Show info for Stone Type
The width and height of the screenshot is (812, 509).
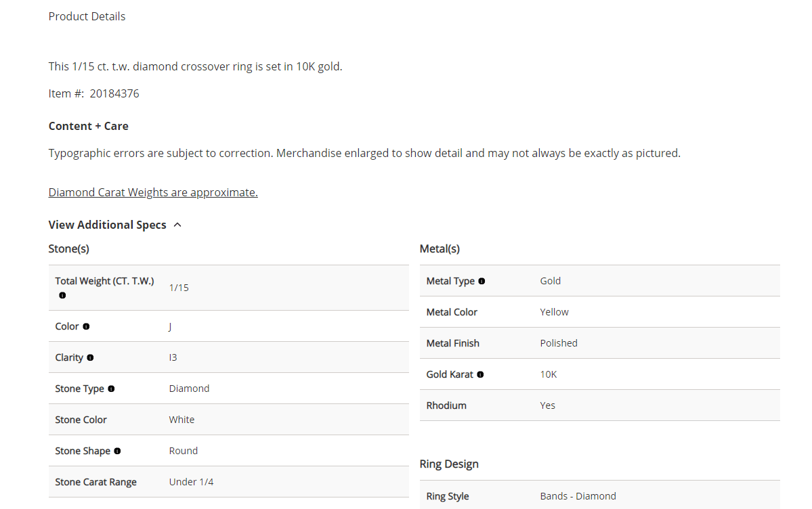pyautogui.click(x=111, y=389)
